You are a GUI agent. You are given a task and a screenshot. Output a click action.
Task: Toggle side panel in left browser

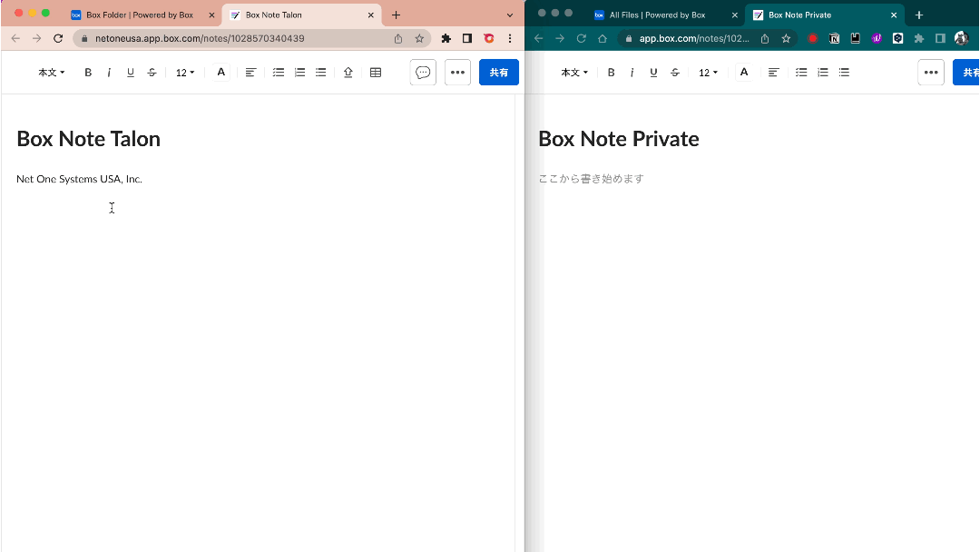click(x=467, y=39)
